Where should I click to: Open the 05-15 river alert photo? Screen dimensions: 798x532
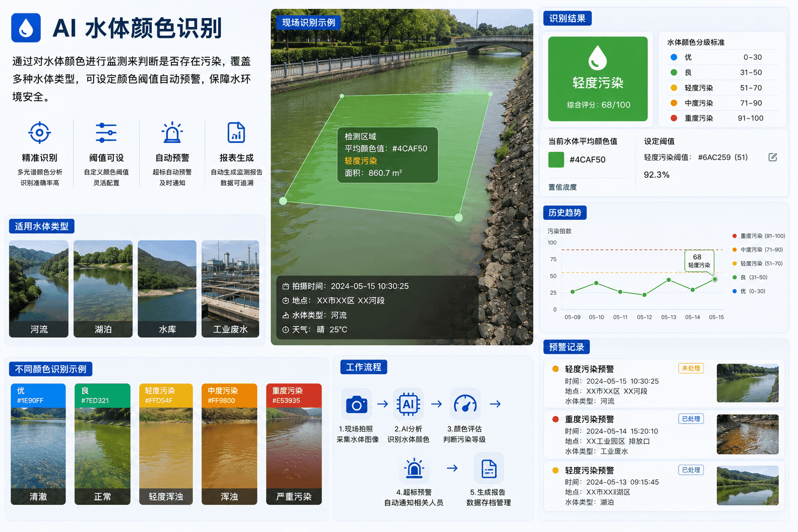coord(748,383)
